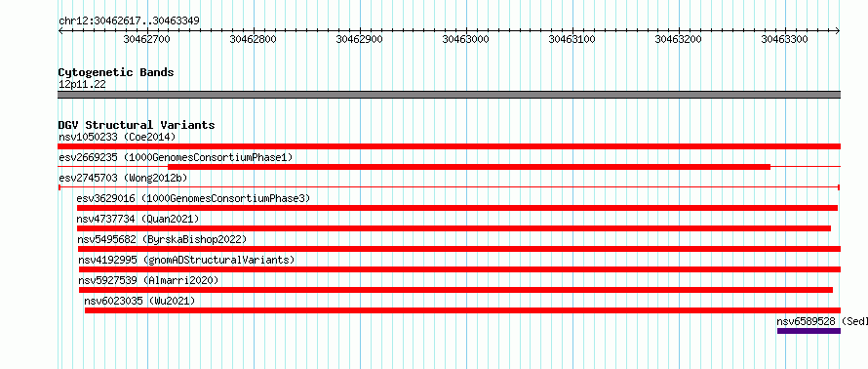The width and height of the screenshot is (868, 369).
Task: Click ruler position 30462800
Action: point(254,39)
